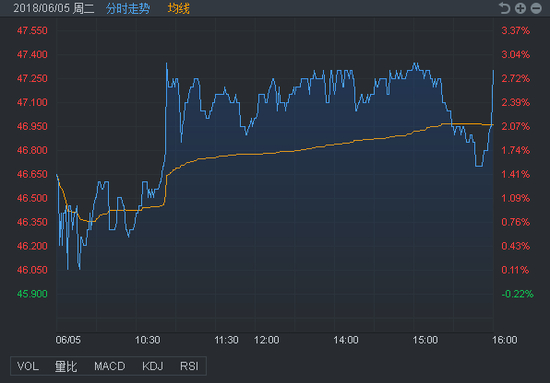Click the 11:30 time axis label

[226, 340]
